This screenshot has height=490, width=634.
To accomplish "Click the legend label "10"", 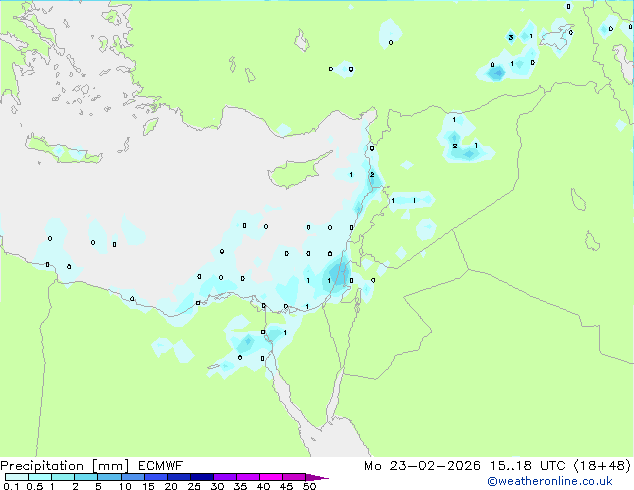I will point(125,486).
